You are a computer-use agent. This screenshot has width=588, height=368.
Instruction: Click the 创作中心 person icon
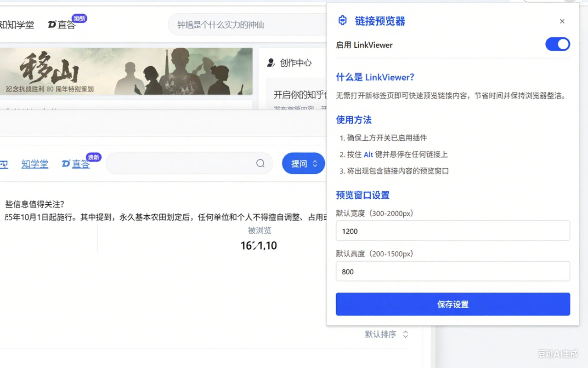(x=271, y=63)
